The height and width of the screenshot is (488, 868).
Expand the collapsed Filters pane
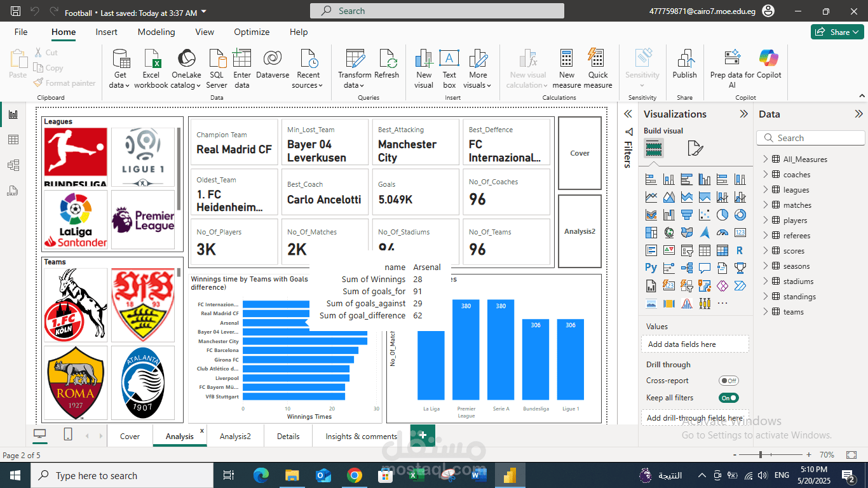click(628, 114)
